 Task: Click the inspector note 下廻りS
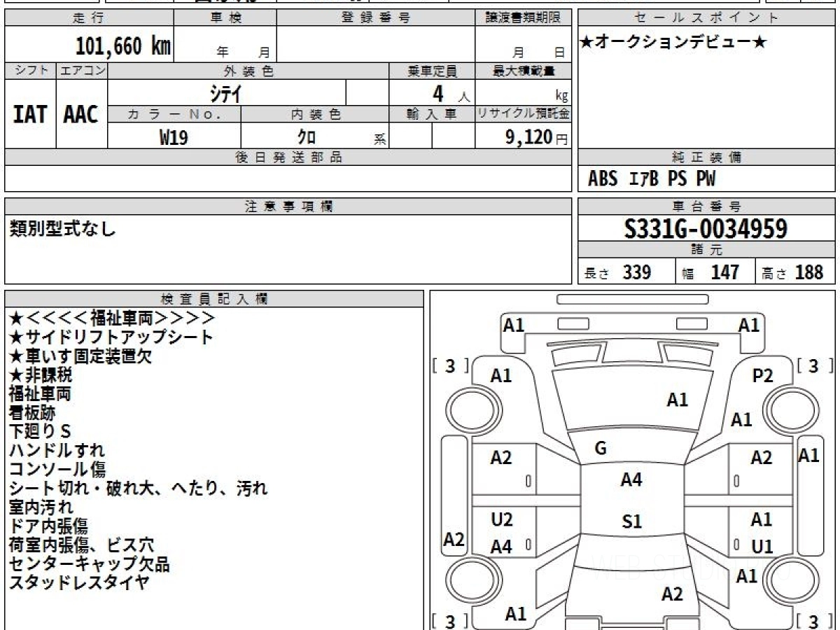[40, 431]
